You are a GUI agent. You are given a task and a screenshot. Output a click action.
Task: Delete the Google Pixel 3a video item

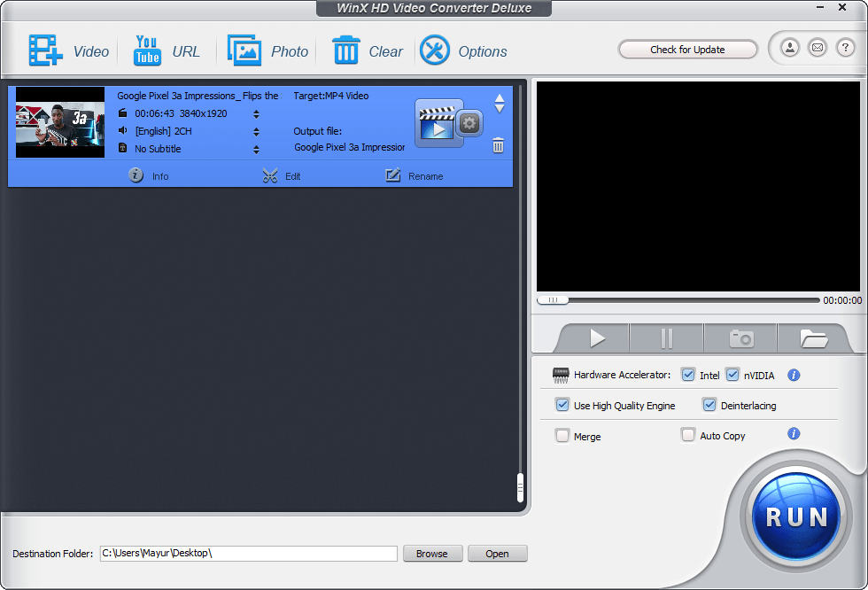(498, 145)
